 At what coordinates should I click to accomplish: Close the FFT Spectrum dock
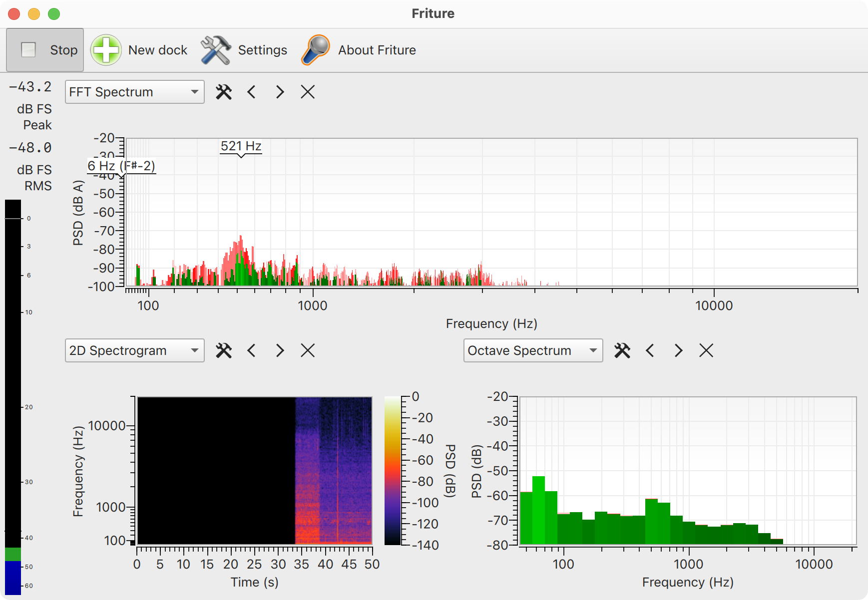tap(308, 92)
